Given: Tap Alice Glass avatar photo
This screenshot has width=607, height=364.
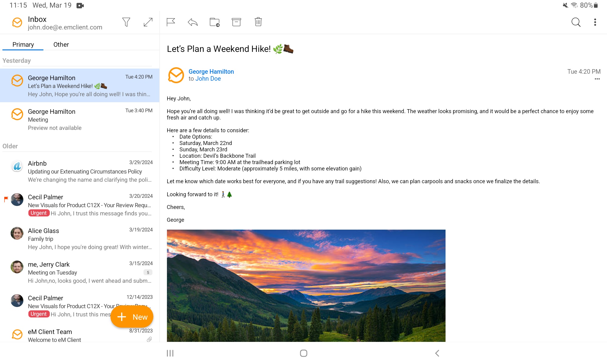Looking at the screenshot, I should pyautogui.click(x=17, y=233).
